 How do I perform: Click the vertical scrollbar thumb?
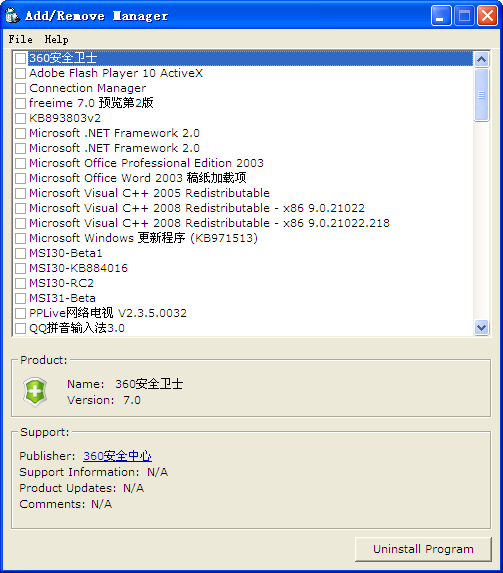point(481,95)
